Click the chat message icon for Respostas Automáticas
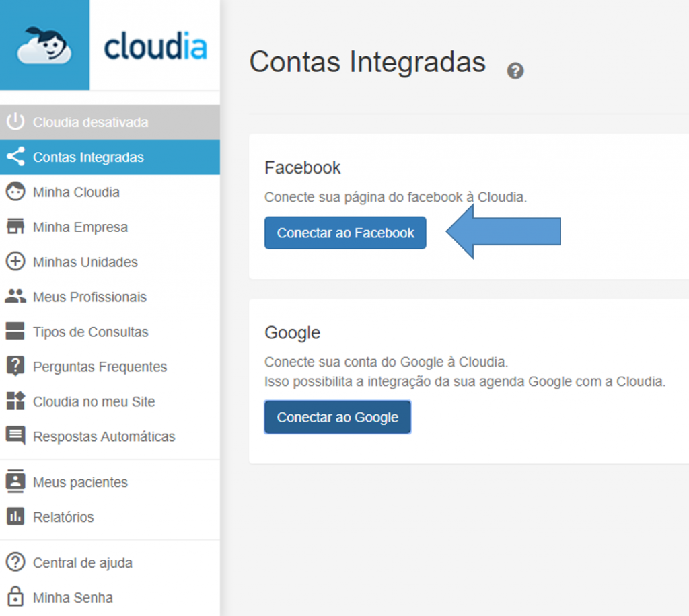 pyautogui.click(x=15, y=436)
